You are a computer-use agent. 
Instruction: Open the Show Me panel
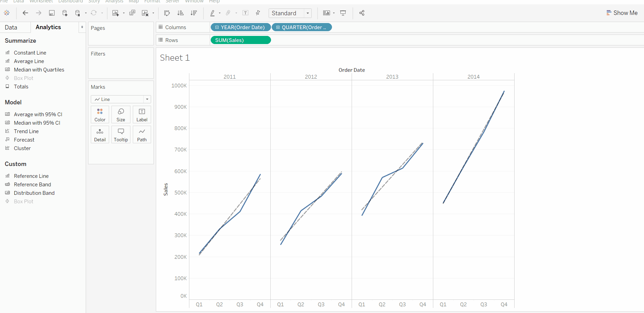(622, 13)
